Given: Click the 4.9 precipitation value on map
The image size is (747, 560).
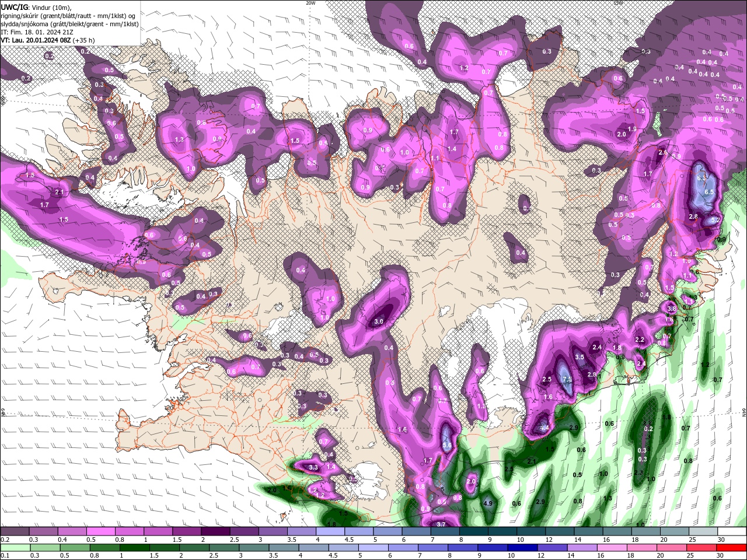Looking at the screenshot, I should click(488, 503).
